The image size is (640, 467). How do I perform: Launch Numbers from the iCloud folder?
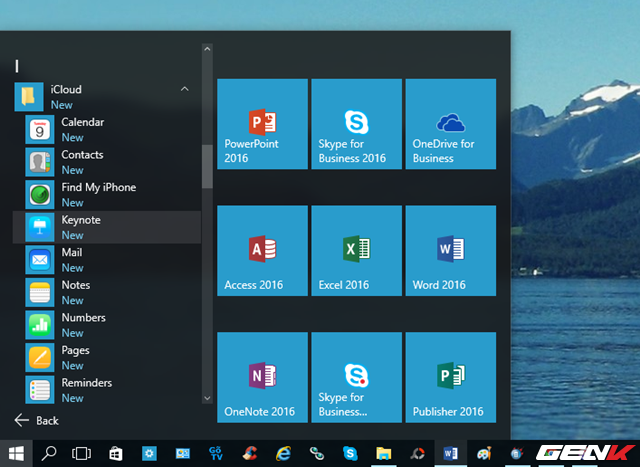83,325
